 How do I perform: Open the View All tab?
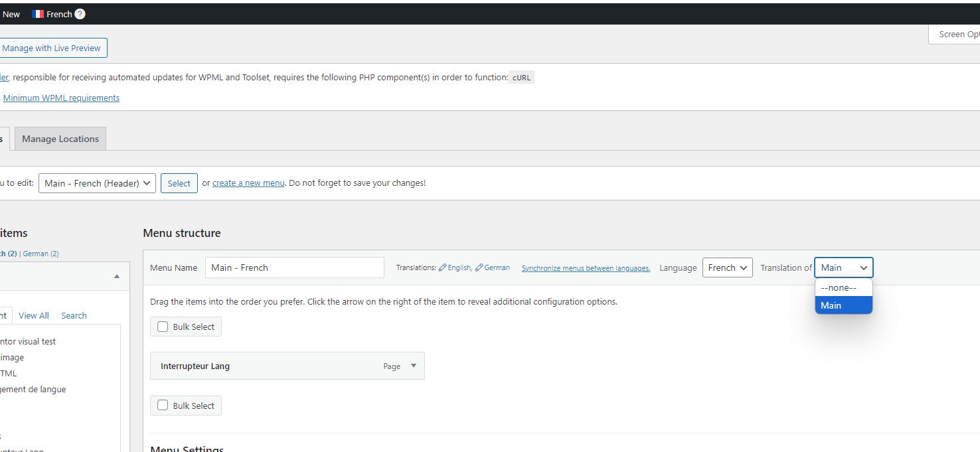click(34, 315)
